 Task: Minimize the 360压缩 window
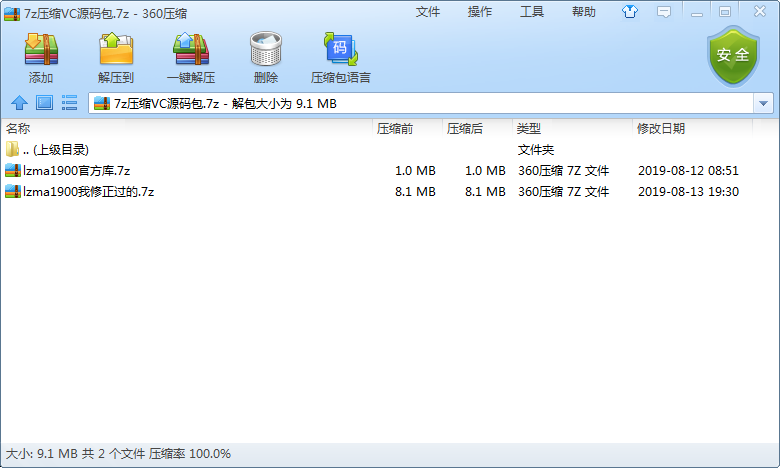[697, 12]
